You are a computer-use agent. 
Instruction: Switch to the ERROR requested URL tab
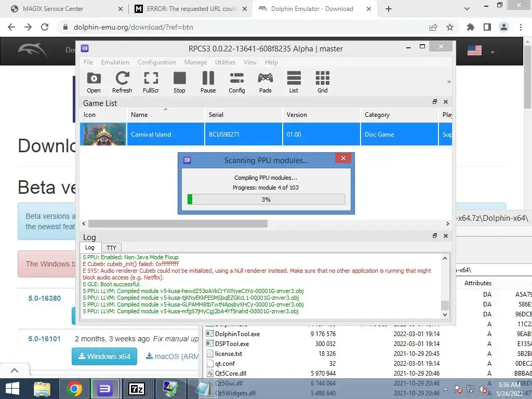191,9
